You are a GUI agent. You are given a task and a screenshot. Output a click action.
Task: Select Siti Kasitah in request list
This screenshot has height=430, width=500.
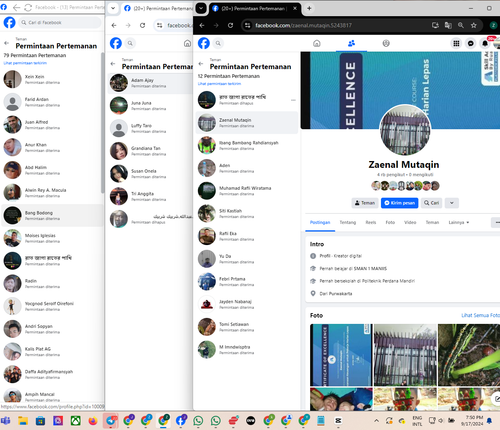coord(247,214)
